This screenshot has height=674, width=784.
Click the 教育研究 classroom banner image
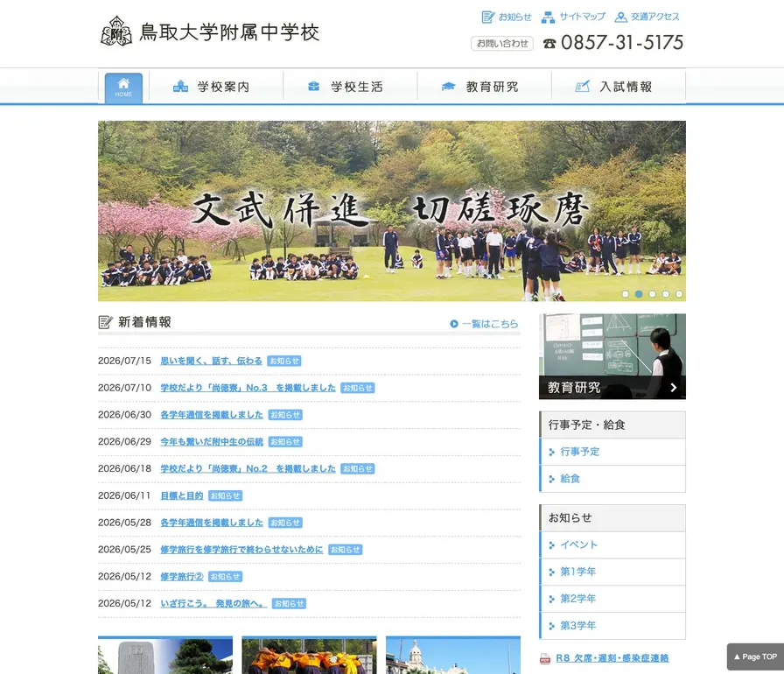(612, 356)
